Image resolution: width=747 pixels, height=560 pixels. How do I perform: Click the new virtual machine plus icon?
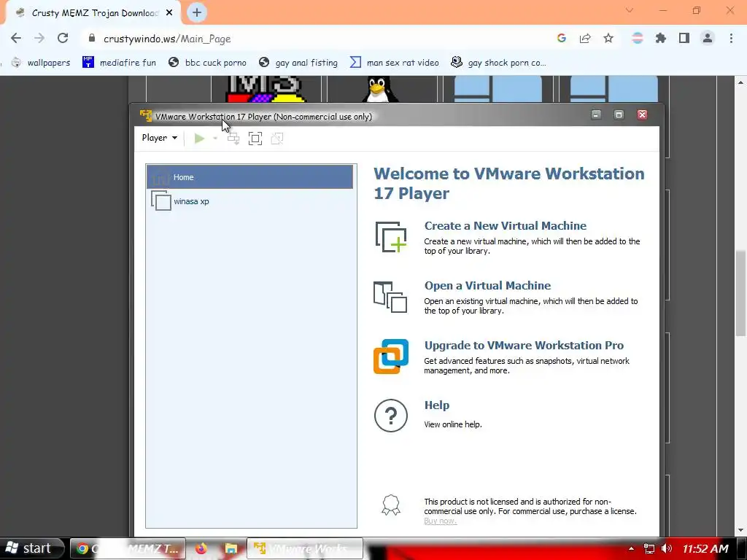(x=391, y=237)
